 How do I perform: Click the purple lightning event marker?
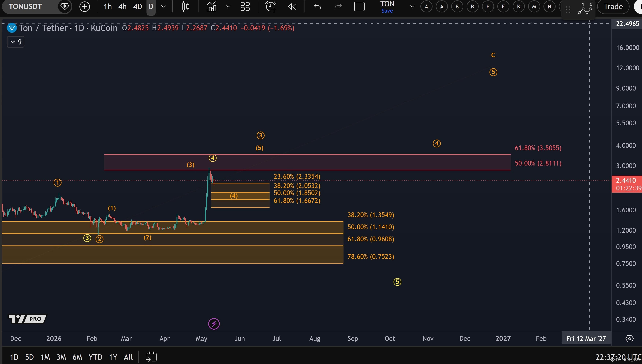tap(214, 324)
